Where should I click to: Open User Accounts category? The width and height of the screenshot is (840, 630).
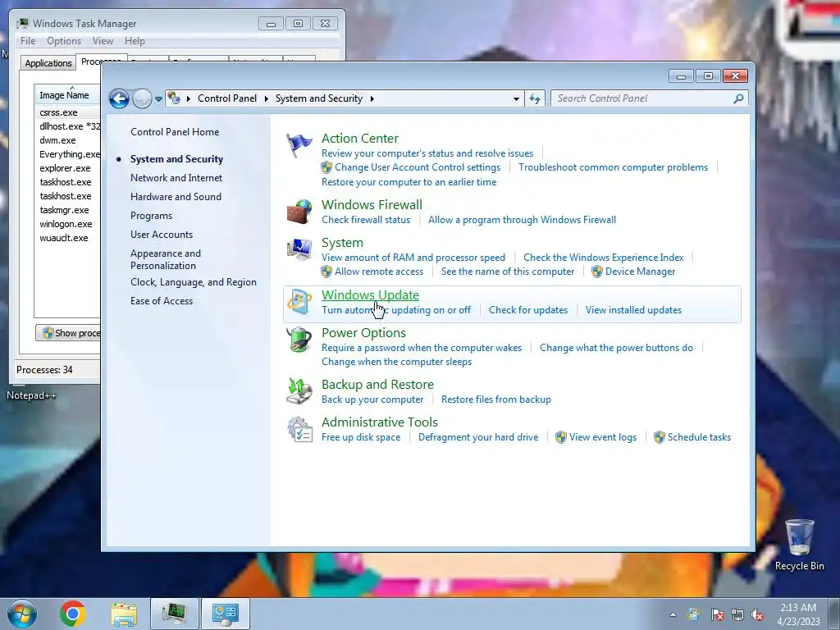tap(162, 235)
